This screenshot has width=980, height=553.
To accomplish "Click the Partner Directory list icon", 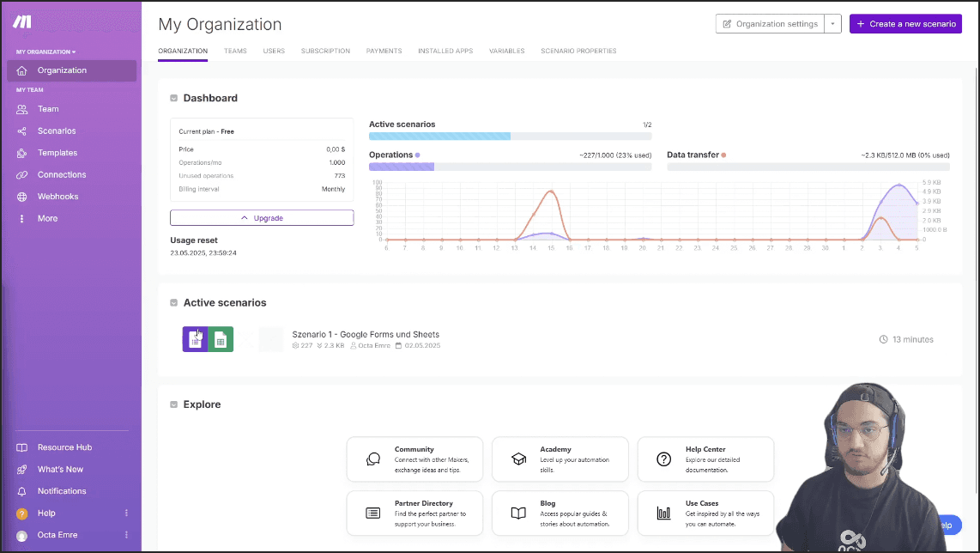I will pos(373,513).
